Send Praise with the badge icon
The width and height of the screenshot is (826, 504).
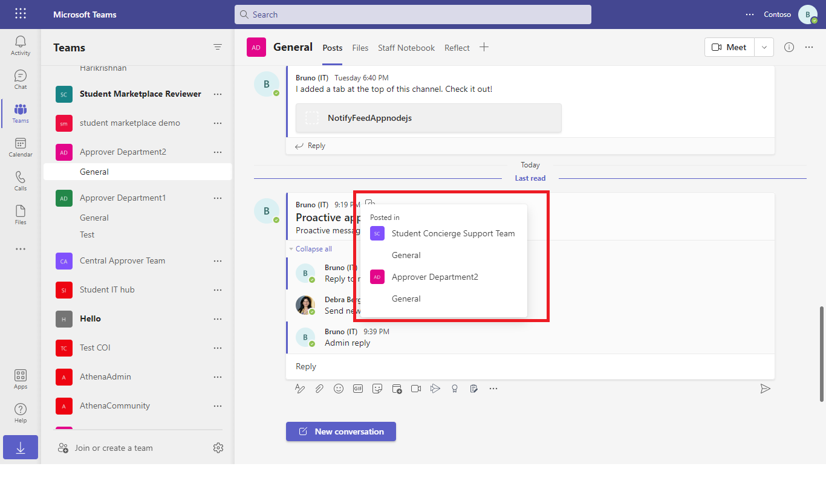click(455, 389)
